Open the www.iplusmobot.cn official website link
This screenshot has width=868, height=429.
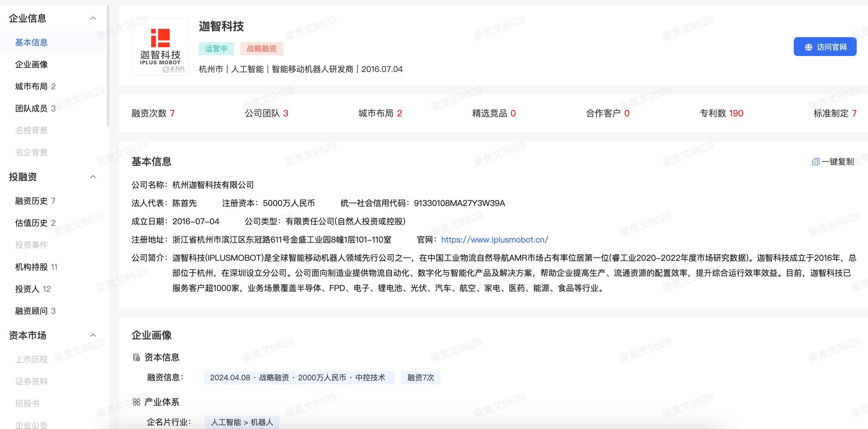[494, 240]
